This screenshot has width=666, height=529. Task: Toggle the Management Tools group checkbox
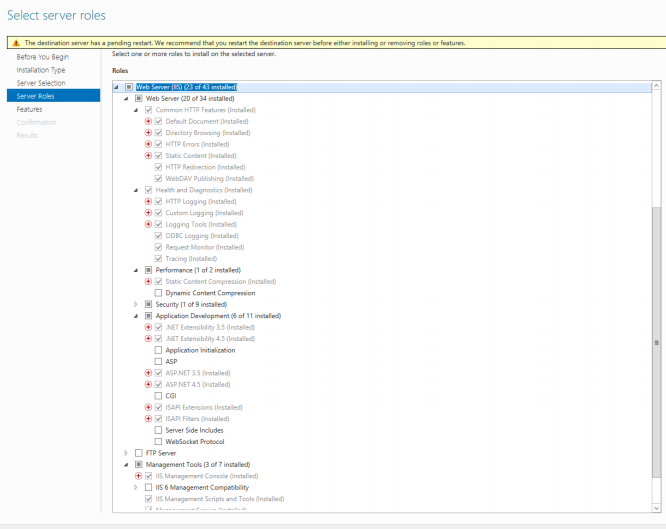point(138,464)
